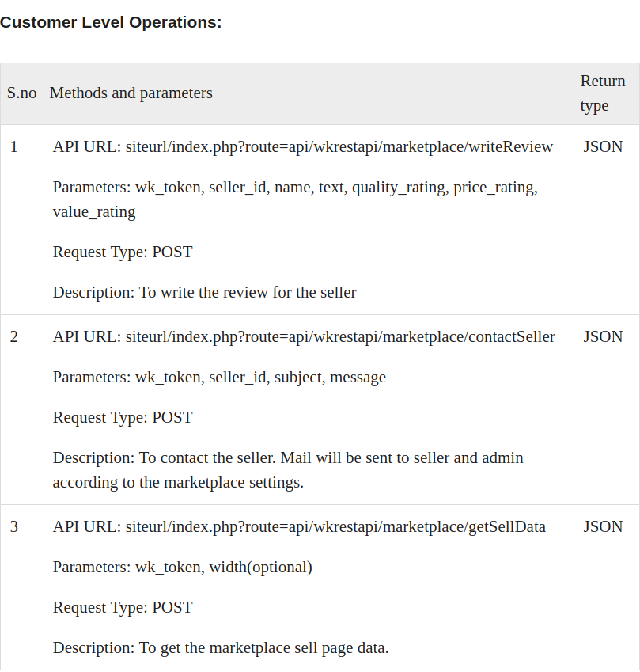Viewport: 640px width, 672px height.
Task: Click the value_rating parameter text
Action: (94, 211)
